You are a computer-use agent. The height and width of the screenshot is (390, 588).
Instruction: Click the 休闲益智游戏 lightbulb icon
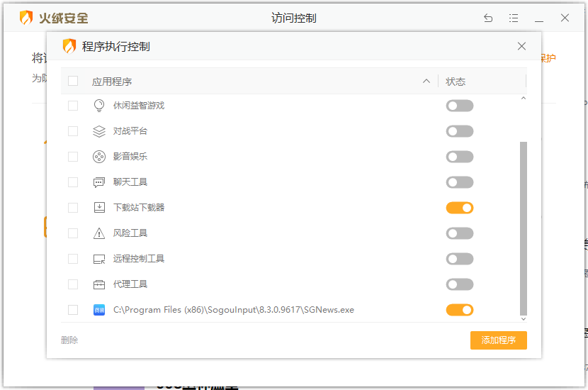[x=99, y=106]
